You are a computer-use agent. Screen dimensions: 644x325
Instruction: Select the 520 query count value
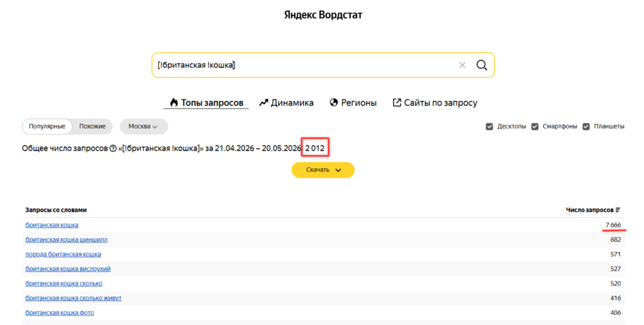pos(616,283)
